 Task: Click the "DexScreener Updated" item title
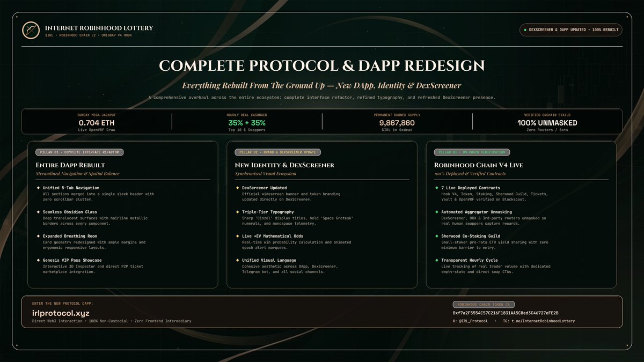pyautogui.click(x=265, y=188)
